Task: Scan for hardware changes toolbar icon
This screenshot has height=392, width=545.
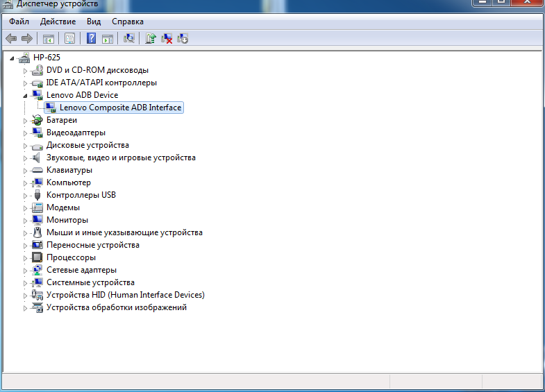Action: 128,39
